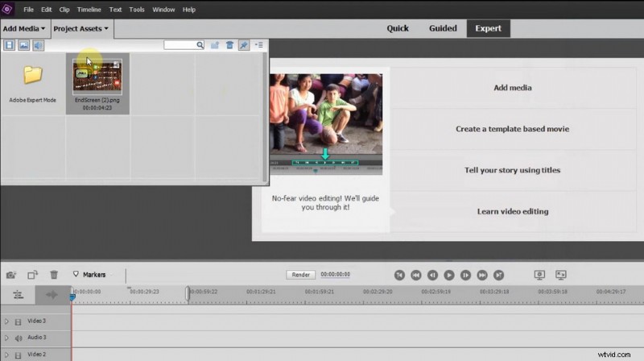Open the Edit menu
This screenshot has width=644, height=361.
point(46,10)
